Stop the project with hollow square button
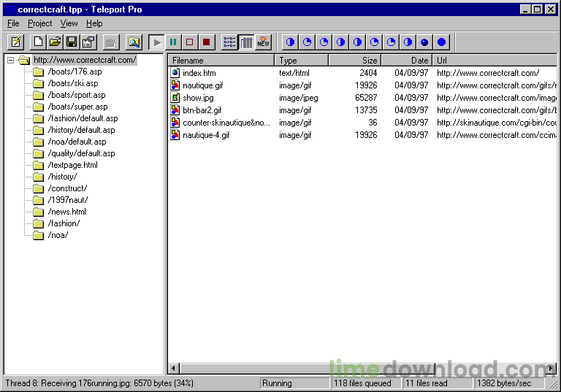Image resolution: width=561 pixels, height=392 pixels. pos(190,42)
